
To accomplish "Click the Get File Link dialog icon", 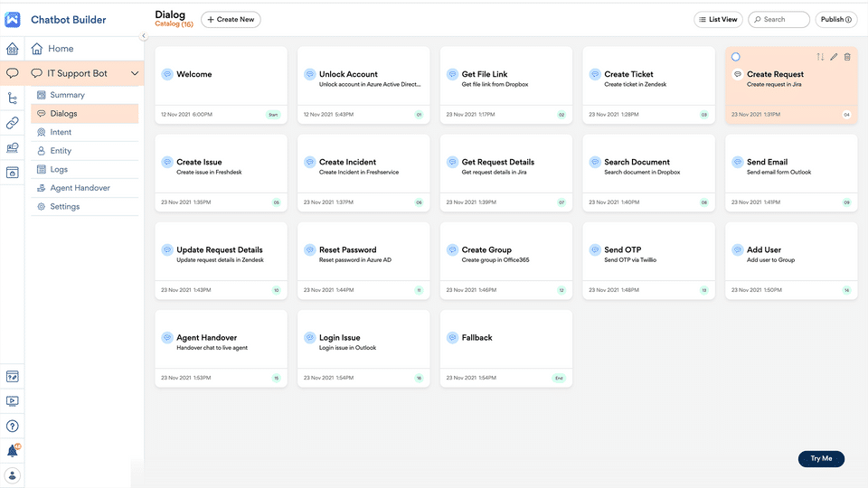I will click(x=452, y=74).
